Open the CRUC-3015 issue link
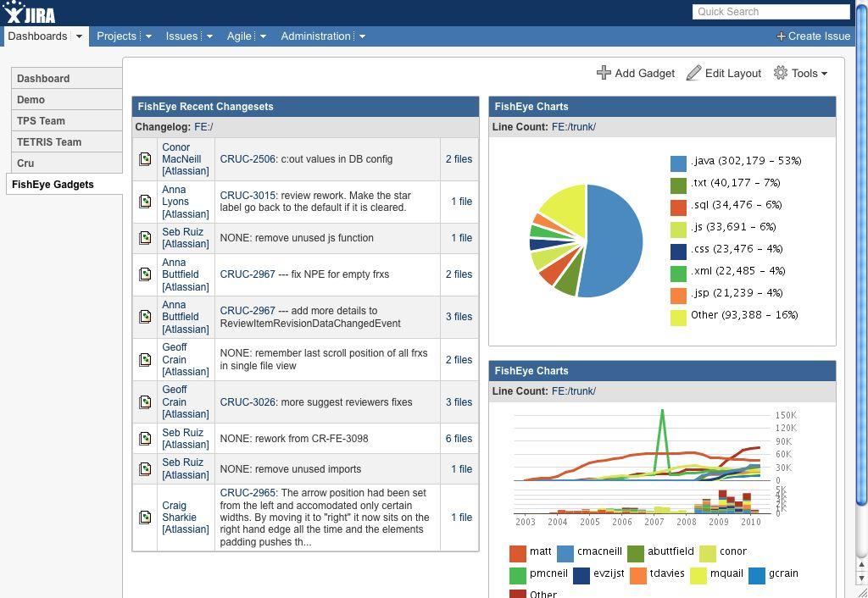 (248, 196)
